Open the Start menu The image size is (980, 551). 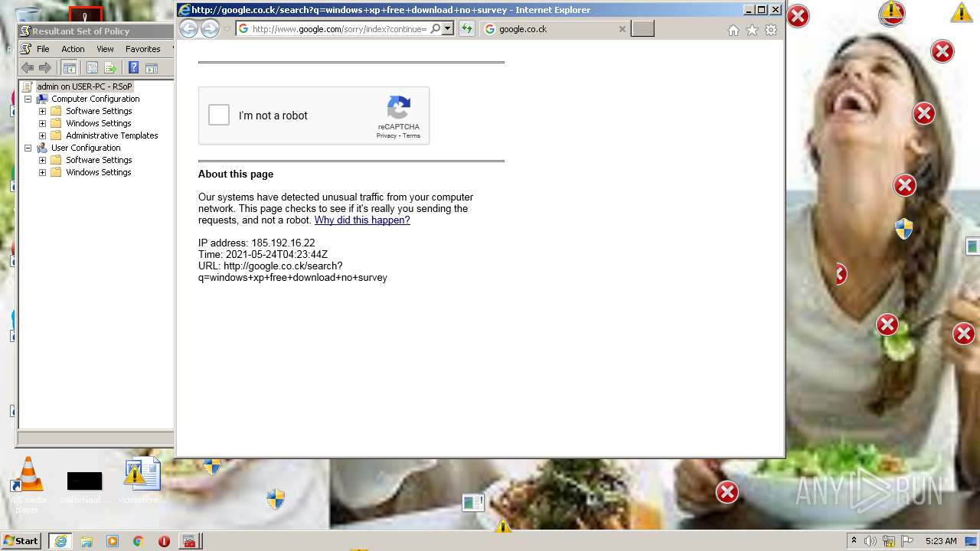21,540
